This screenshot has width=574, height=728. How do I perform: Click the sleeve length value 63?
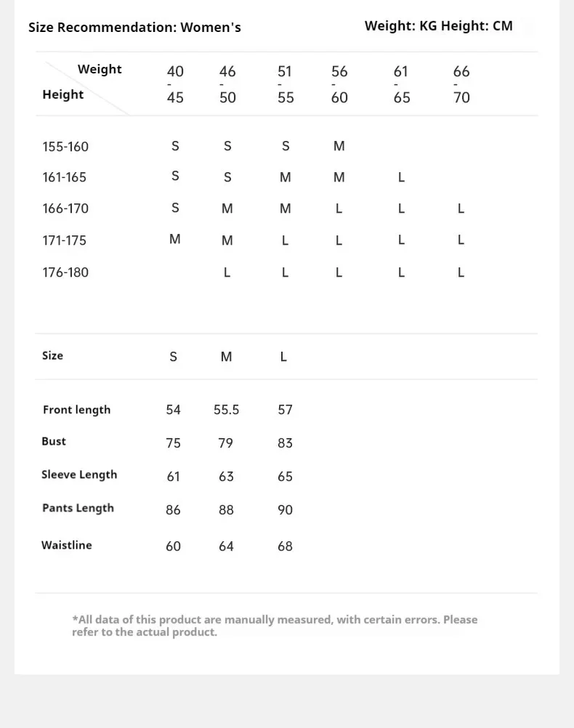(226, 477)
